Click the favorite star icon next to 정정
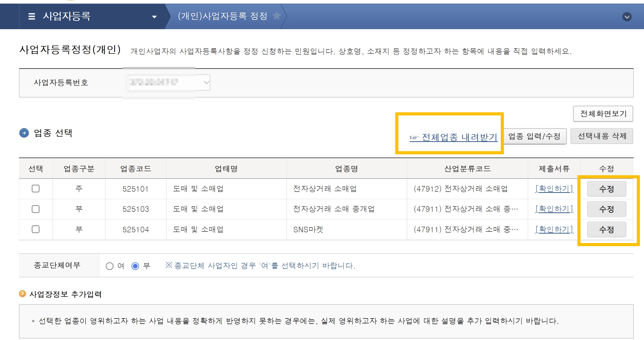The image size is (644, 340). coord(277,16)
